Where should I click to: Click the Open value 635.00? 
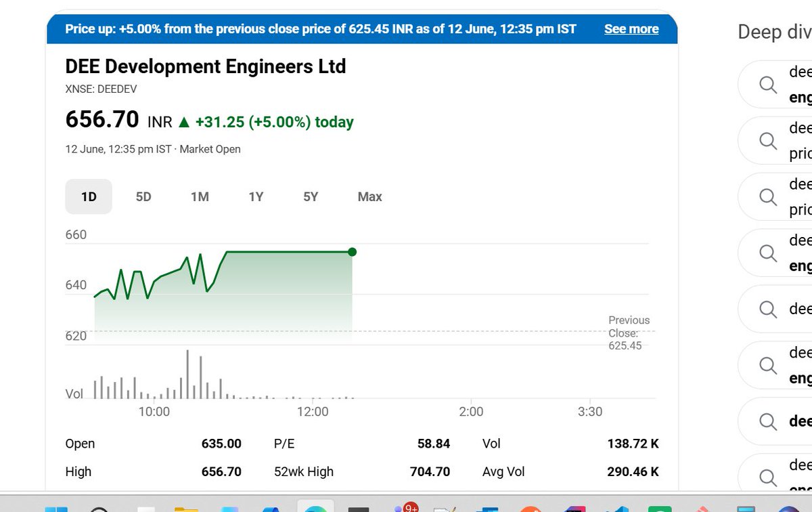[x=221, y=444]
